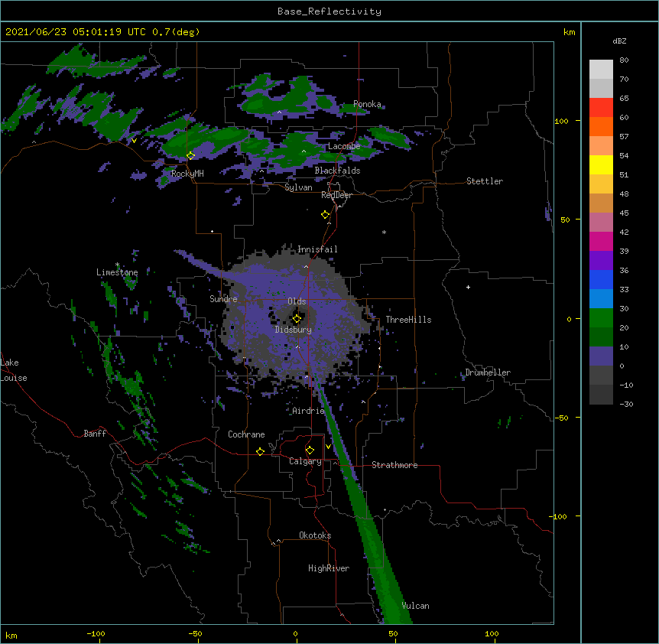This screenshot has width=659, height=644.
Task: Click the ThreeHills label
Action: pyautogui.click(x=408, y=320)
